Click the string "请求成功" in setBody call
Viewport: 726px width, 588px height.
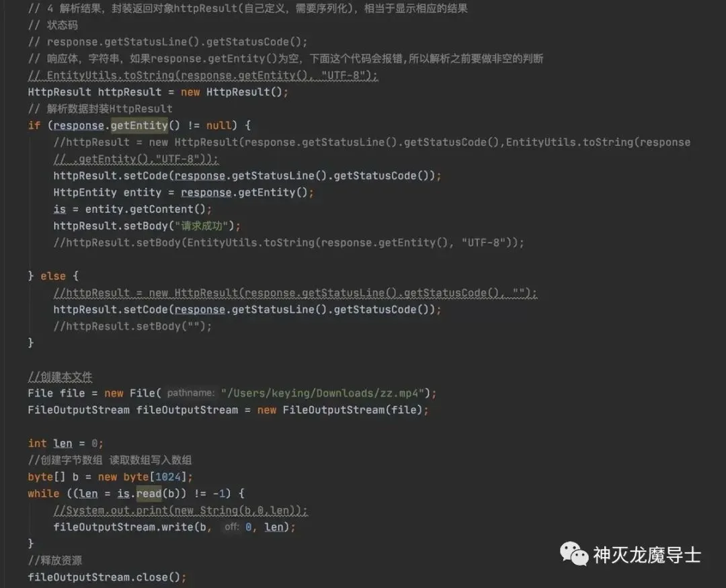(202, 226)
